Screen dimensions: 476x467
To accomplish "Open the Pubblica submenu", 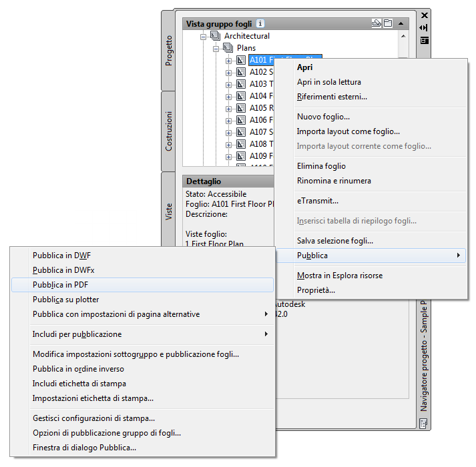I will 371,256.
